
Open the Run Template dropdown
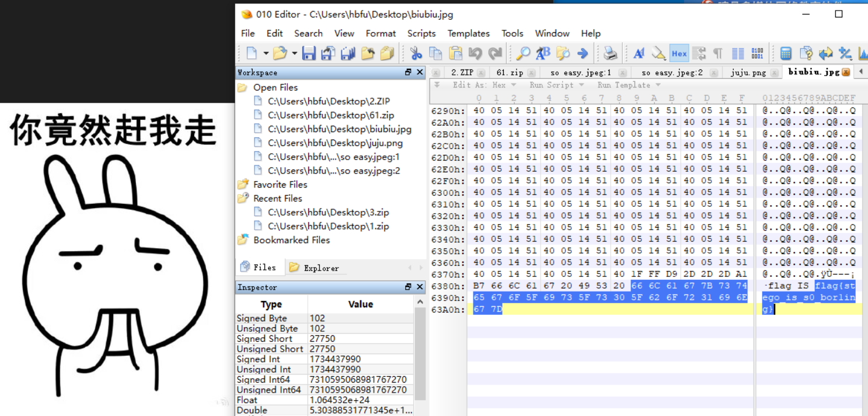pos(628,85)
